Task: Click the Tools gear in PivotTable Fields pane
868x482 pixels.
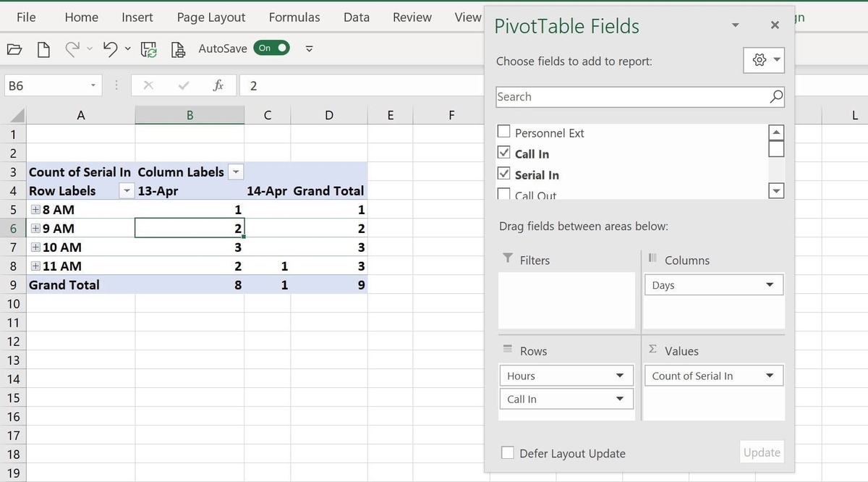Action: pos(759,61)
